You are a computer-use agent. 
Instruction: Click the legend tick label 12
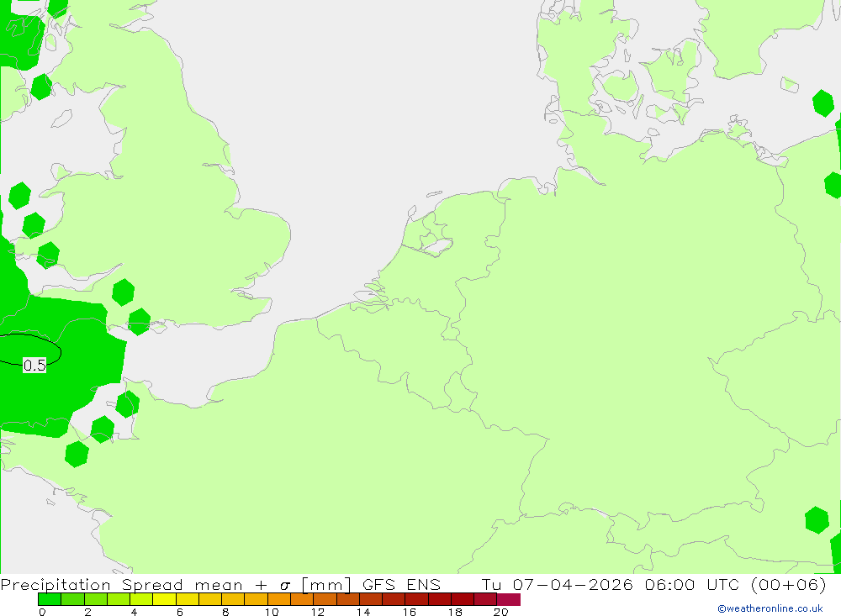[318, 612]
